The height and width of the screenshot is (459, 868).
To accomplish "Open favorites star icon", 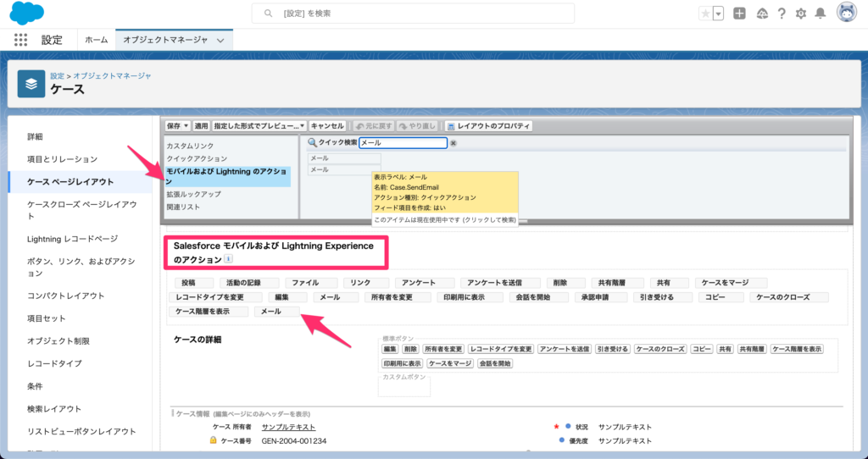I will tap(705, 14).
